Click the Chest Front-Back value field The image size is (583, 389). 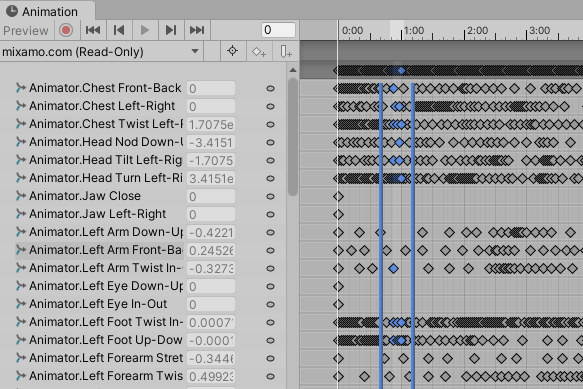(x=211, y=89)
